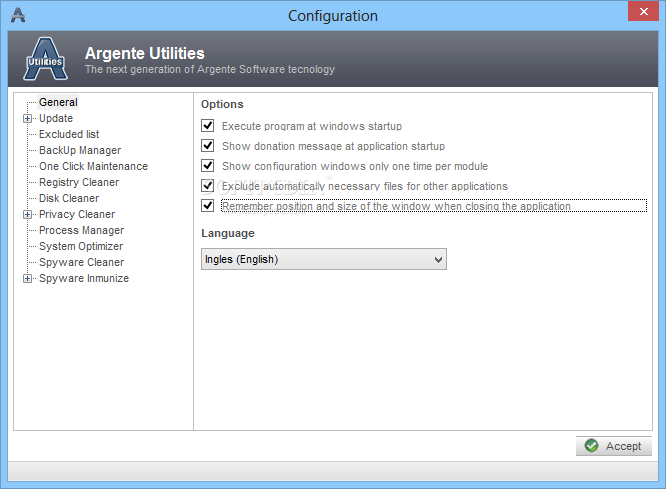Click the green checkmark icon on Accept
The image size is (666, 489).
pos(591,445)
